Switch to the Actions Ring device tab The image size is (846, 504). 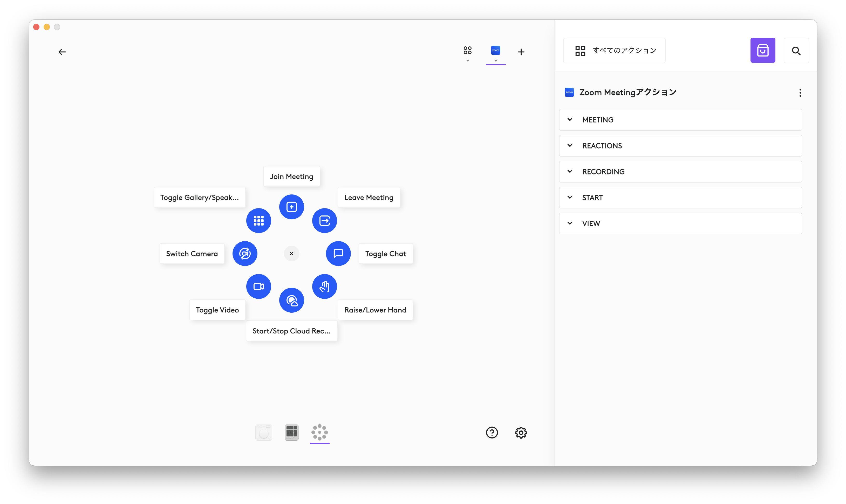(319, 432)
